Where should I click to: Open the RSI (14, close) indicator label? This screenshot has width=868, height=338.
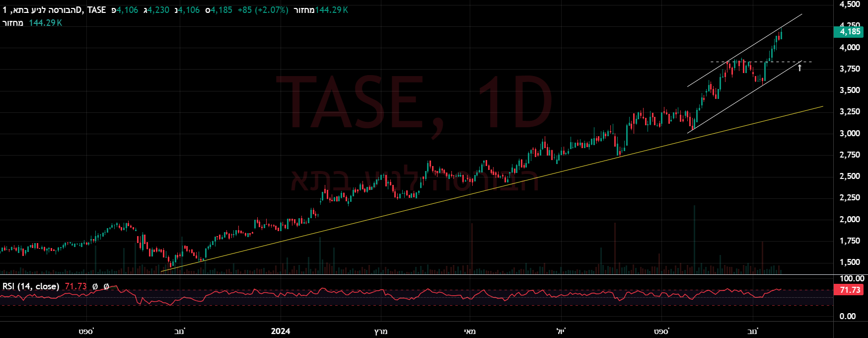[x=31, y=286]
